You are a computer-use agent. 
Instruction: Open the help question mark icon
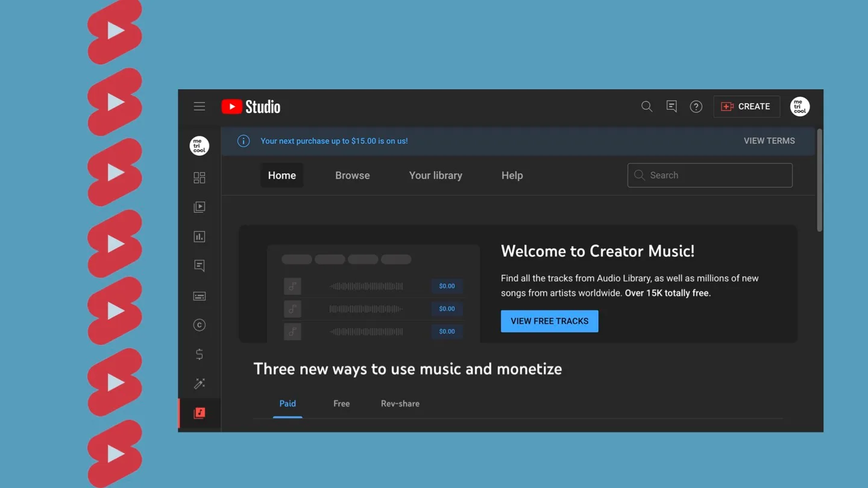click(x=696, y=107)
